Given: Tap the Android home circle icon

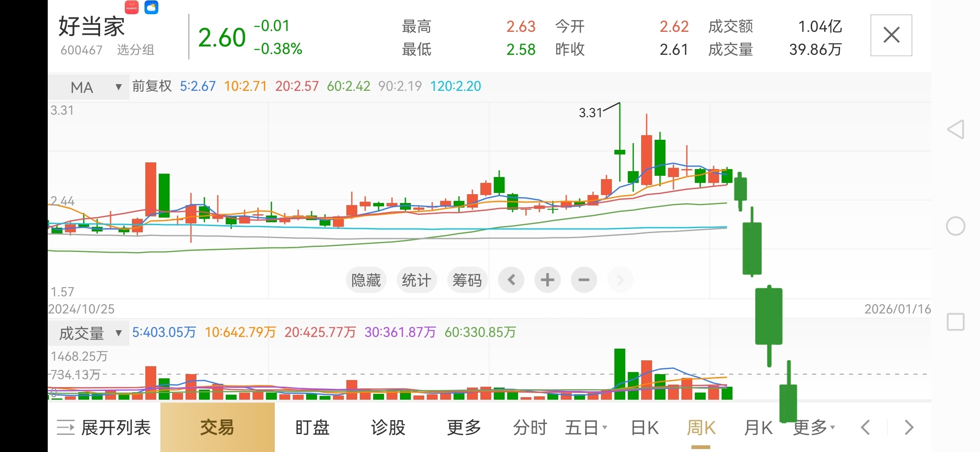Looking at the screenshot, I should coord(956,226).
